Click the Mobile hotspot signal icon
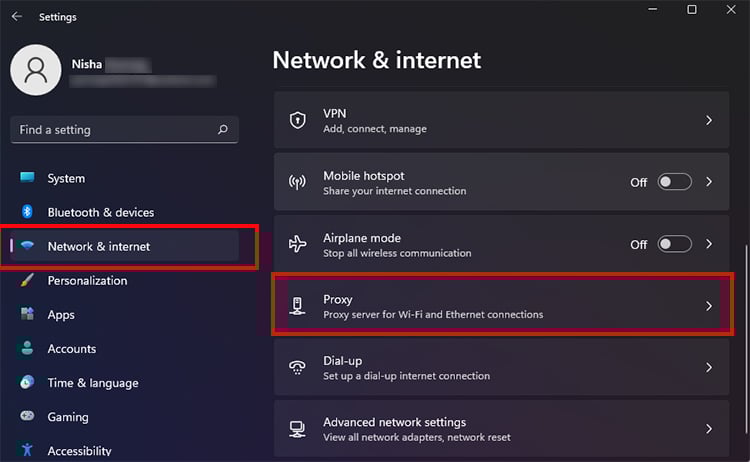 pos(297,183)
